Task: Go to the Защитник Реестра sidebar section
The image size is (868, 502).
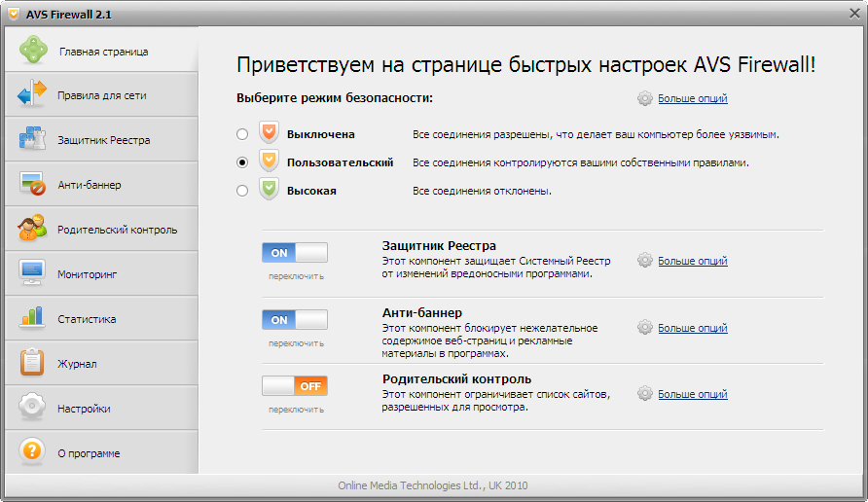Action: [101, 139]
